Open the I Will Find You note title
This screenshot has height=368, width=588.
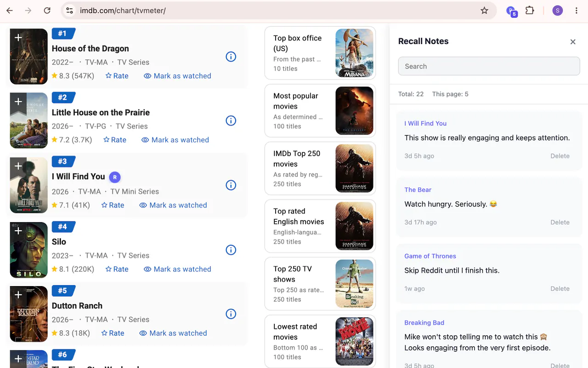click(425, 123)
